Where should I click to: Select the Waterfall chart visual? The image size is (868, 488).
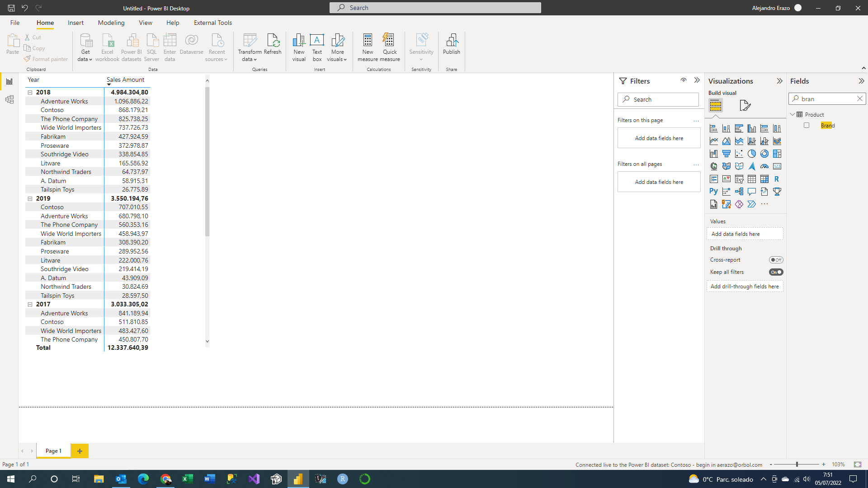(713, 154)
